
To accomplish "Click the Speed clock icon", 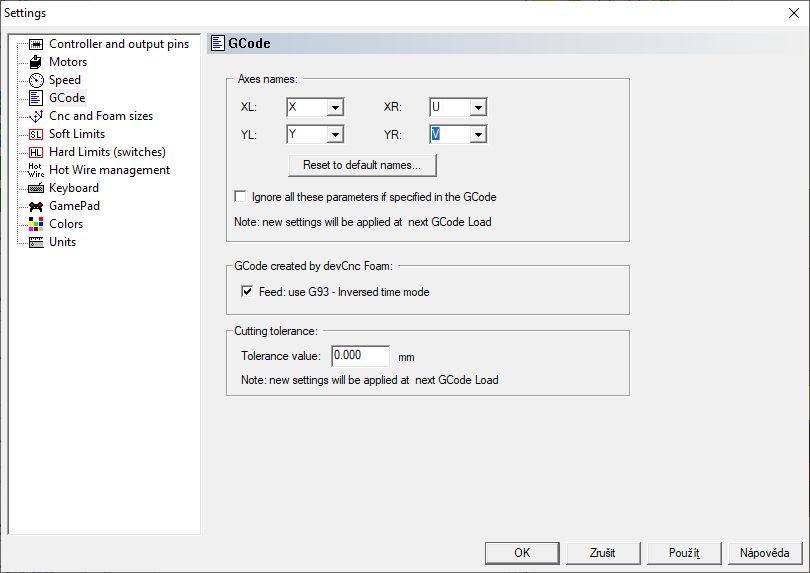I will 36,80.
